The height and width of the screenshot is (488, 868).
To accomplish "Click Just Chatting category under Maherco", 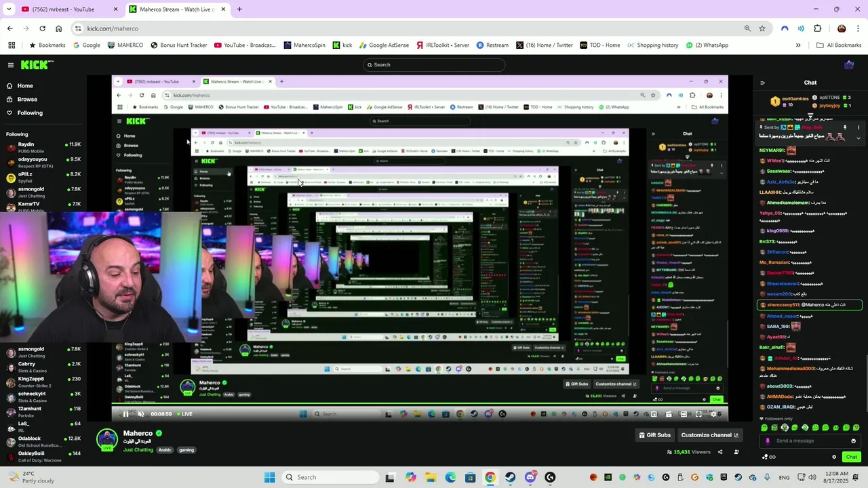I will coord(138,450).
